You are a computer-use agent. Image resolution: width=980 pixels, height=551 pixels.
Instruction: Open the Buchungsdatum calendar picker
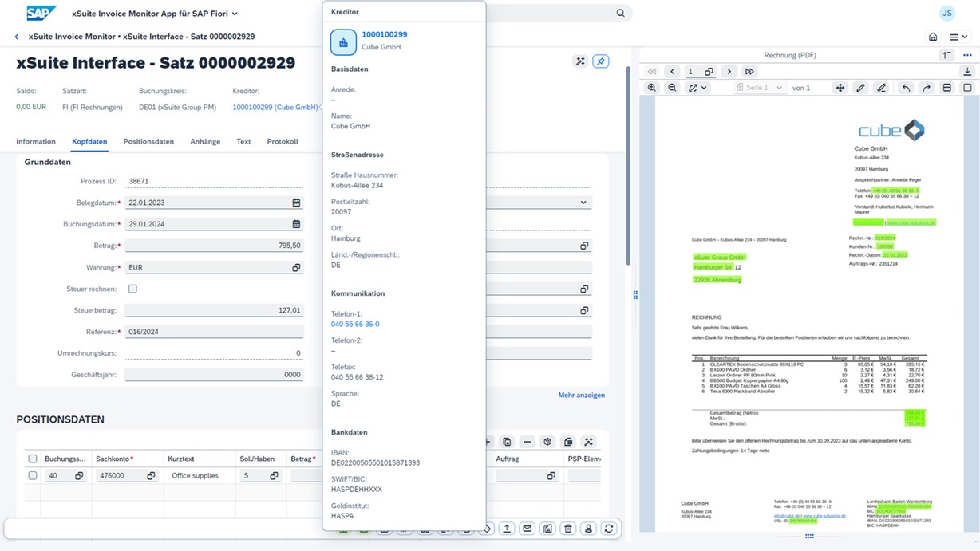coord(296,224)
